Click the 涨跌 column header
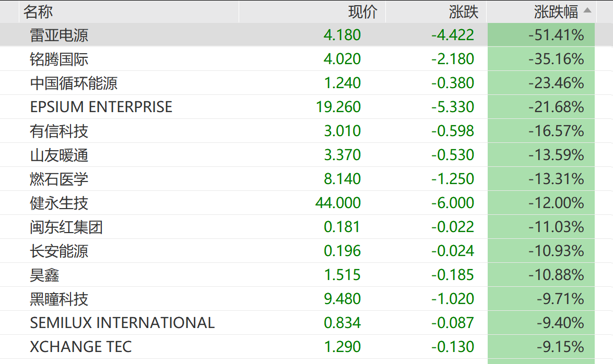This screenshot has height=364, width=613. click(x=463, y=11)
